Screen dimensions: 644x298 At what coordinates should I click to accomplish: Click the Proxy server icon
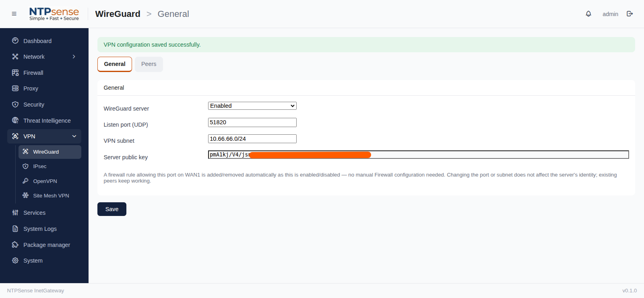(15, 88)
